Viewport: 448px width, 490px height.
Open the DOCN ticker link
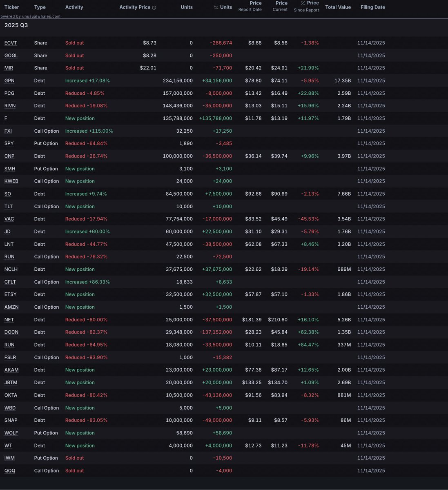click(x=11, y=332)
